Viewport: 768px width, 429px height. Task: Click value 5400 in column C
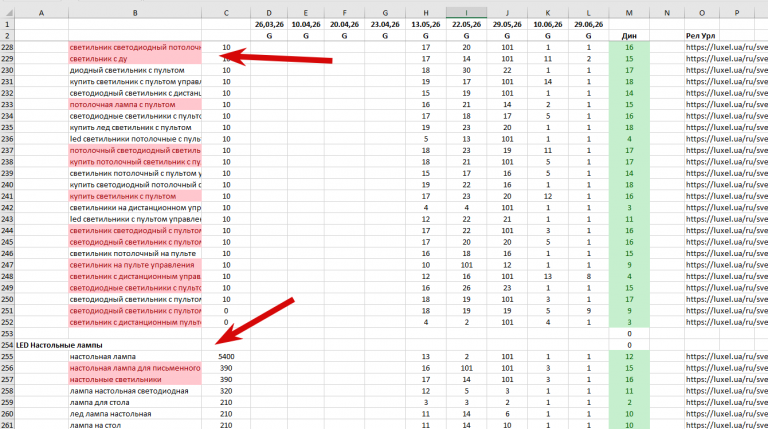tap(226, 357)
